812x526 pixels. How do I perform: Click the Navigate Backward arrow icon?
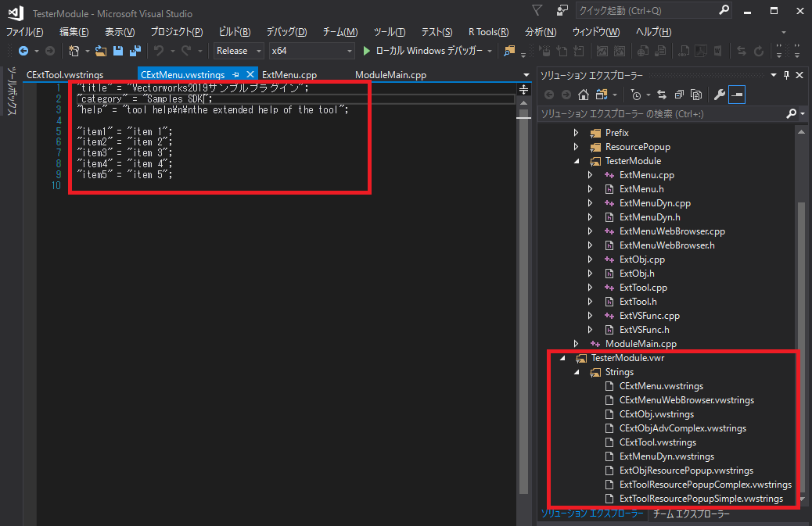[23, 51]
